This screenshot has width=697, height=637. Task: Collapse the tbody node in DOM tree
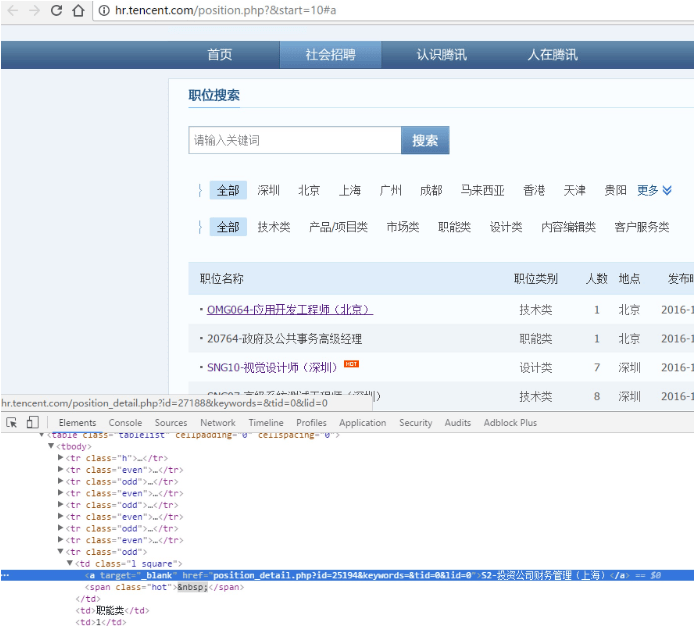(x=51, y=446)
